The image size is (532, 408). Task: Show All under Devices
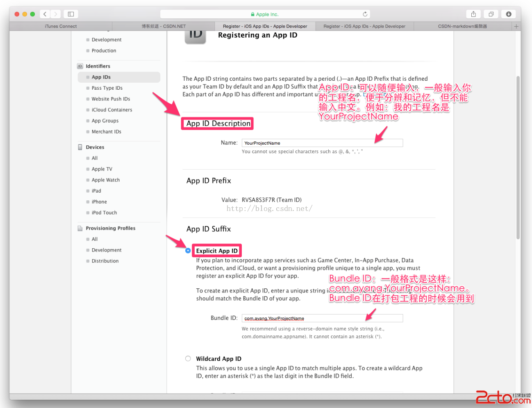point(95,158)
